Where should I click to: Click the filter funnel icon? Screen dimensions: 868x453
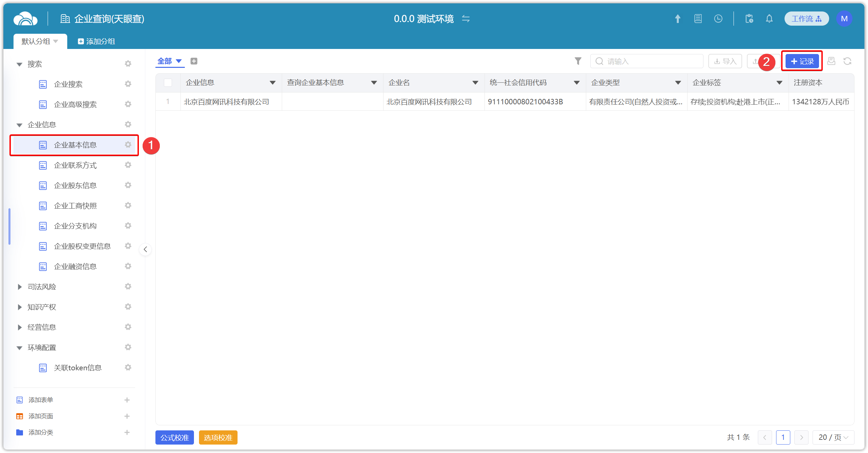click(x=578, y=61)
